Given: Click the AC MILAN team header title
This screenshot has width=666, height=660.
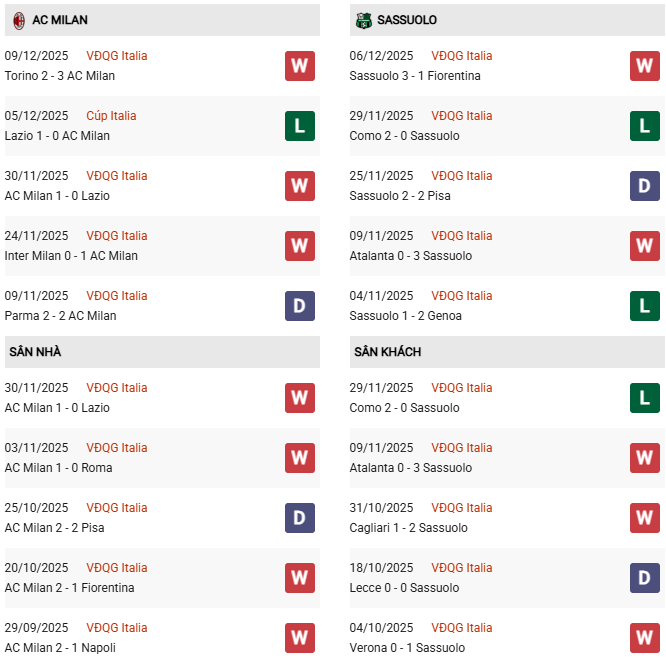Looking at the screenshot, I should pos(56,20).
